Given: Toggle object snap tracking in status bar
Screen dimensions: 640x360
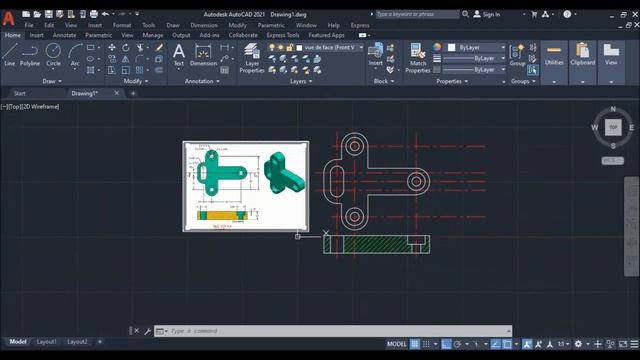Looking at the screenshot, I should (495, 344).
